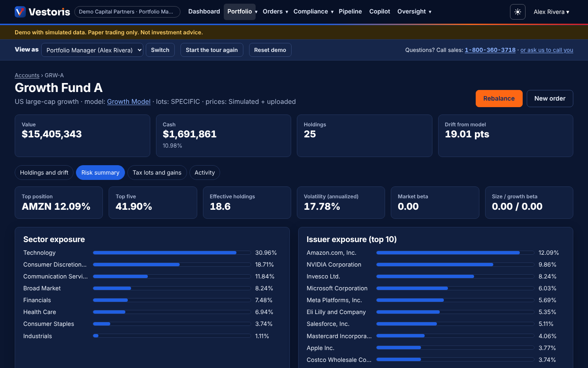Viewport: 588px width, 368px height.
Task: Expand the Orders menu
Action: [275, 11]
